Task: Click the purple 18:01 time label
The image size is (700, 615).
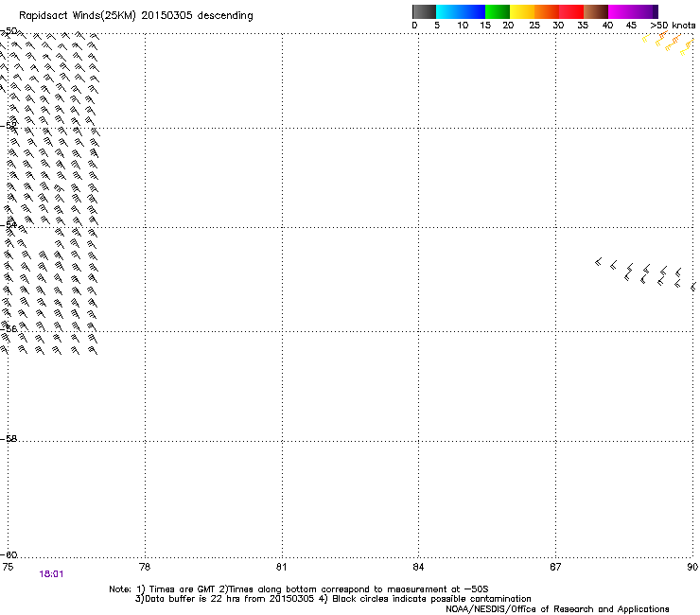Action: (x=51, y=574)
